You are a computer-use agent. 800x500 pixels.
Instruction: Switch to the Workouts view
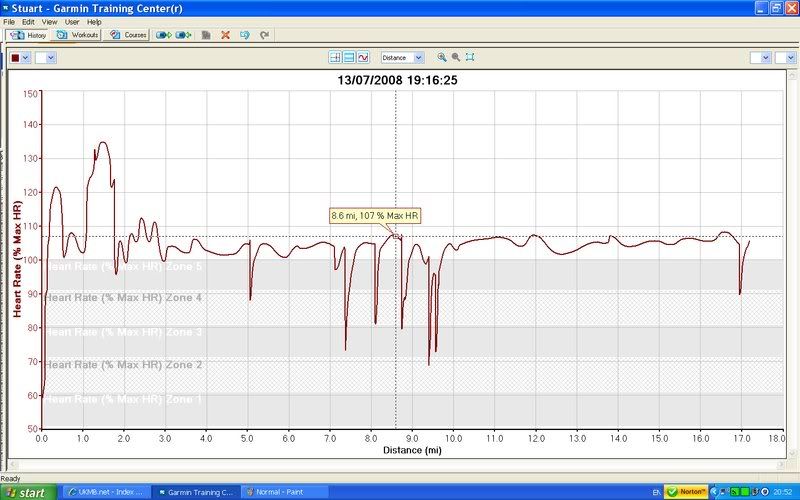77,35
